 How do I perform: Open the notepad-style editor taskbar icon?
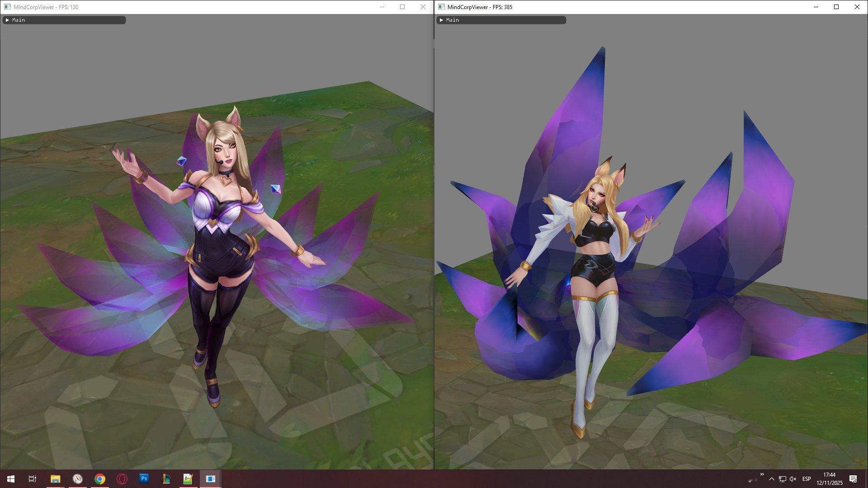[188, 479]
